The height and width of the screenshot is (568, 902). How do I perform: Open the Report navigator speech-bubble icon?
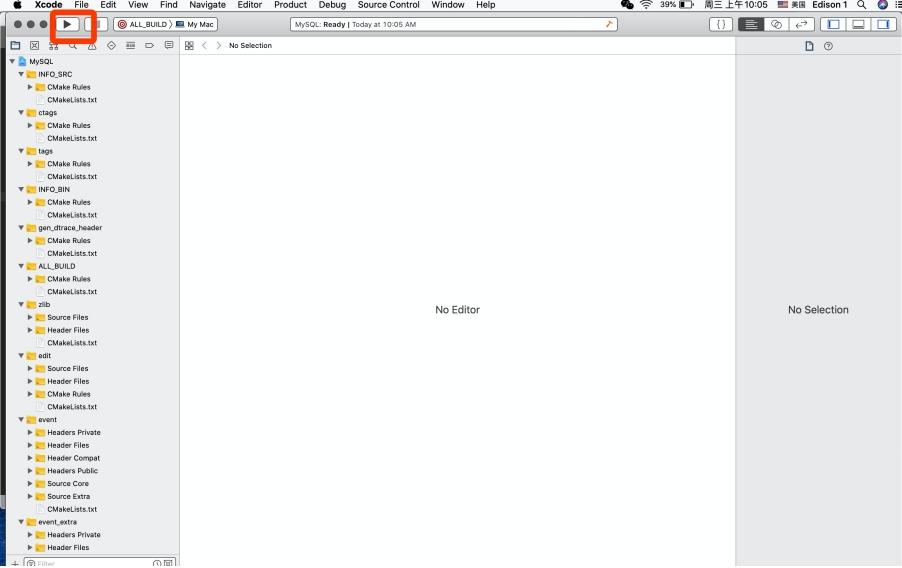click(169, 45)
